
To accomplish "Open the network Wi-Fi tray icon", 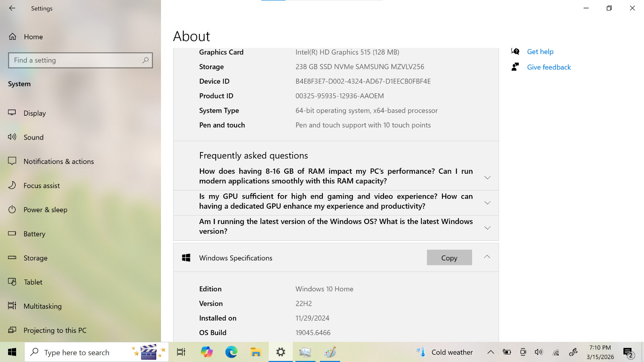I will coord(556,353).
